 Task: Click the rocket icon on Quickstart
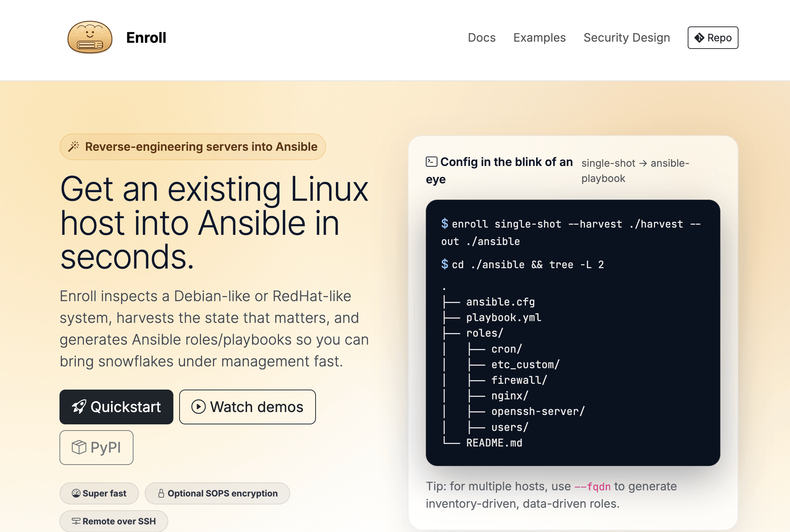point(79,407)
